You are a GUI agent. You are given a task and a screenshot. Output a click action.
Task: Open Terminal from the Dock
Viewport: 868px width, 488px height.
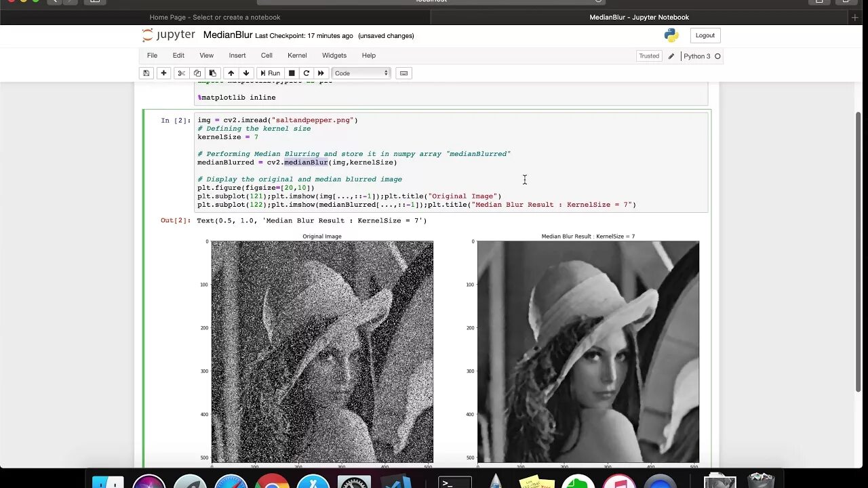coord(455,482)
